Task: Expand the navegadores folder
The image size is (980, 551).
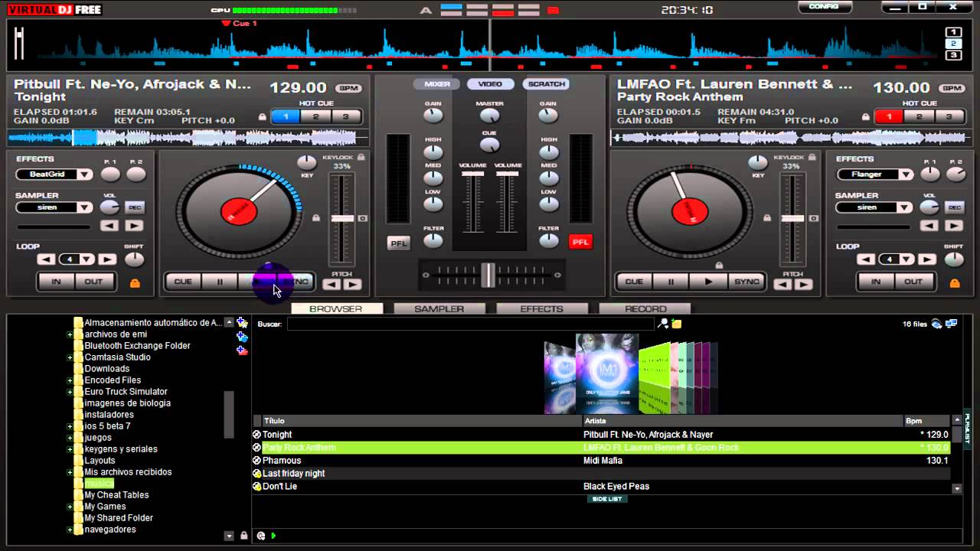Action: (x=70, y=530)
